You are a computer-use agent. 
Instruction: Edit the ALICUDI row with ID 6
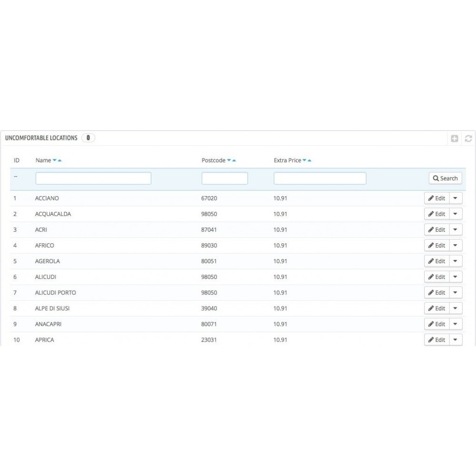click(436, 277)
